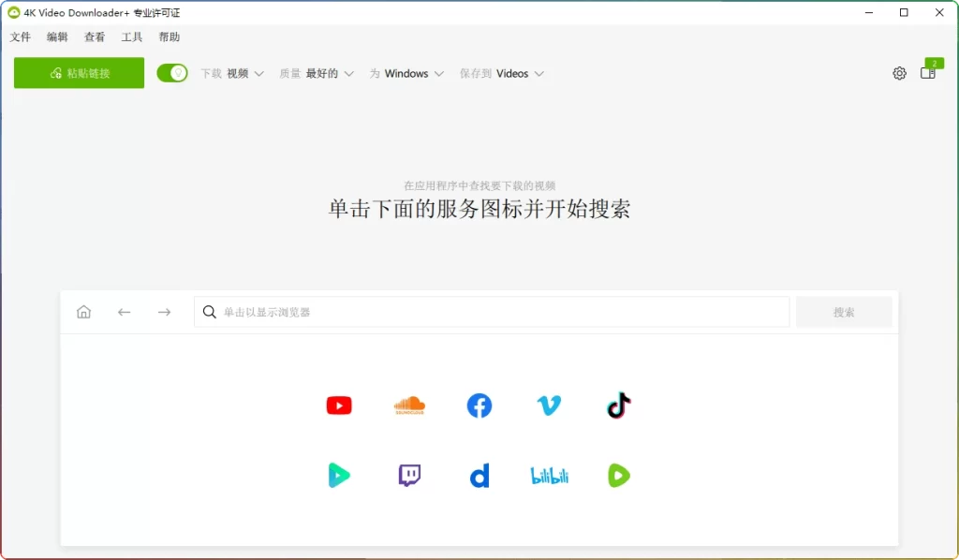Image resolution: width=959 pixels, height=560 pixels.
Task: Open Dailymotion video service
Action: [x=479, y=475]
